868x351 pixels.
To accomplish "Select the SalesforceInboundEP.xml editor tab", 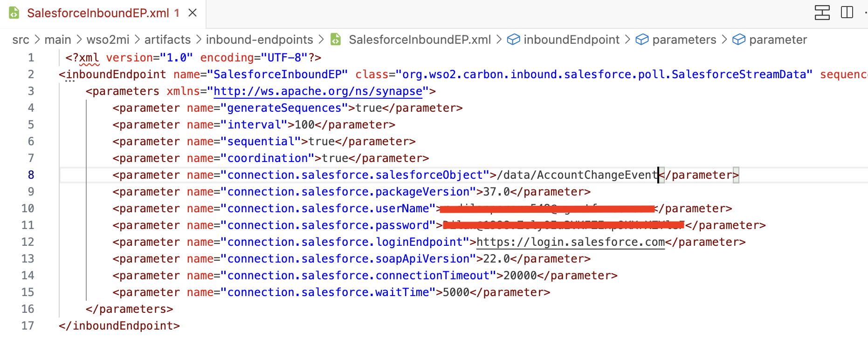I will (x=103, y=13).
